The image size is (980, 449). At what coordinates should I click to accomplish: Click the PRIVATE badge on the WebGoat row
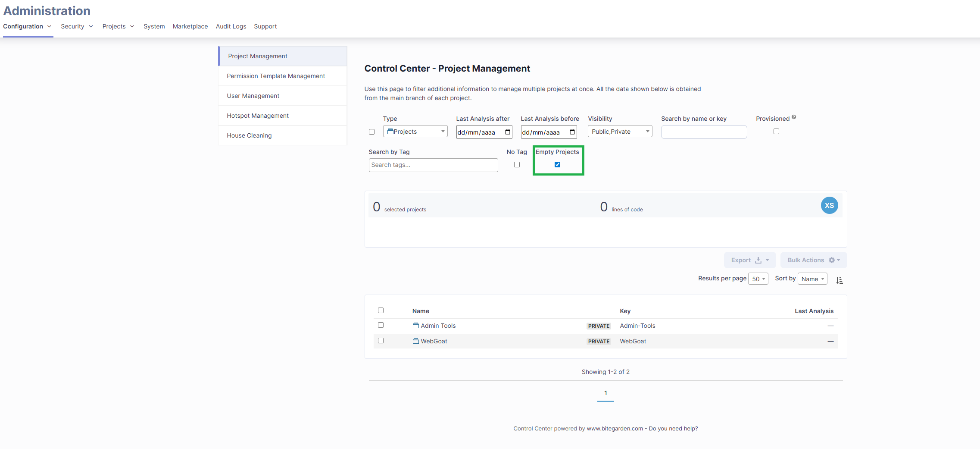tap(599, 341)
